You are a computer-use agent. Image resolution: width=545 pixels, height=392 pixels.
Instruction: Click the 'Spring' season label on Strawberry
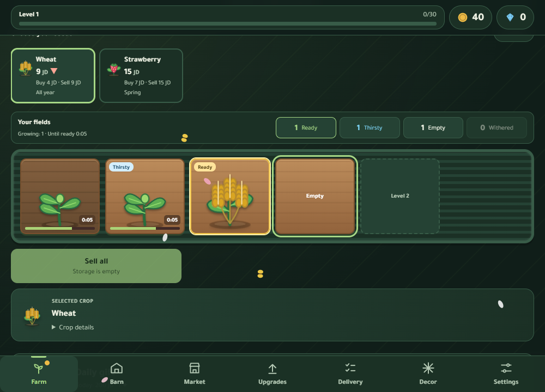[132, 93]
